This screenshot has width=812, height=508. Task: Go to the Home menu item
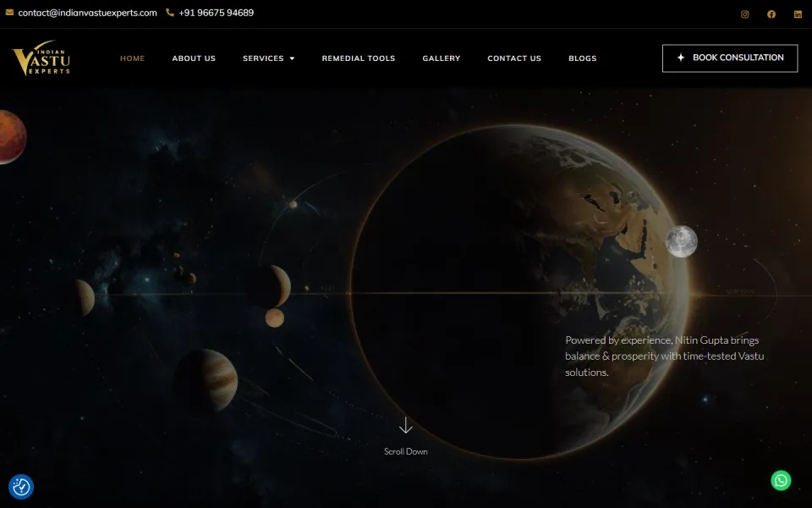tap(133, 58)
